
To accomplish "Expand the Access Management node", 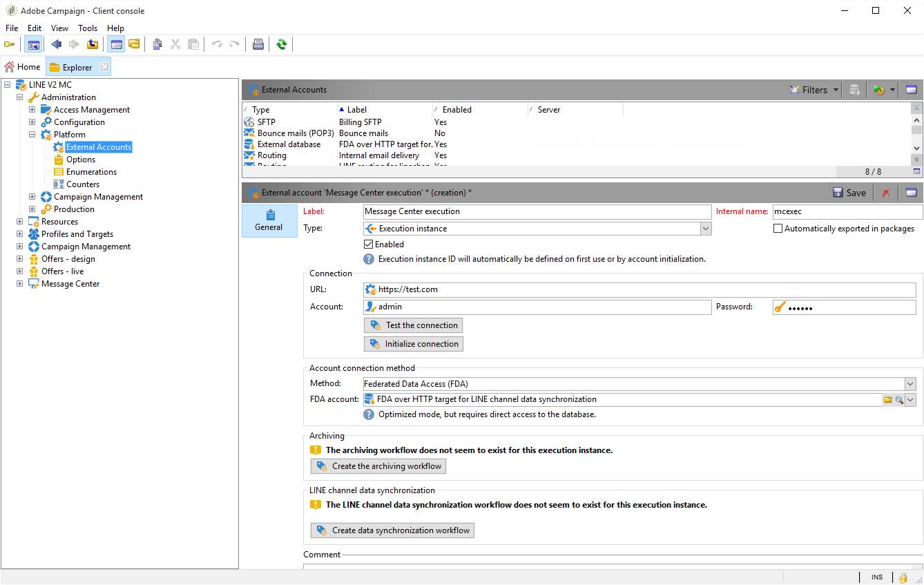I will [x=32, y=110].
